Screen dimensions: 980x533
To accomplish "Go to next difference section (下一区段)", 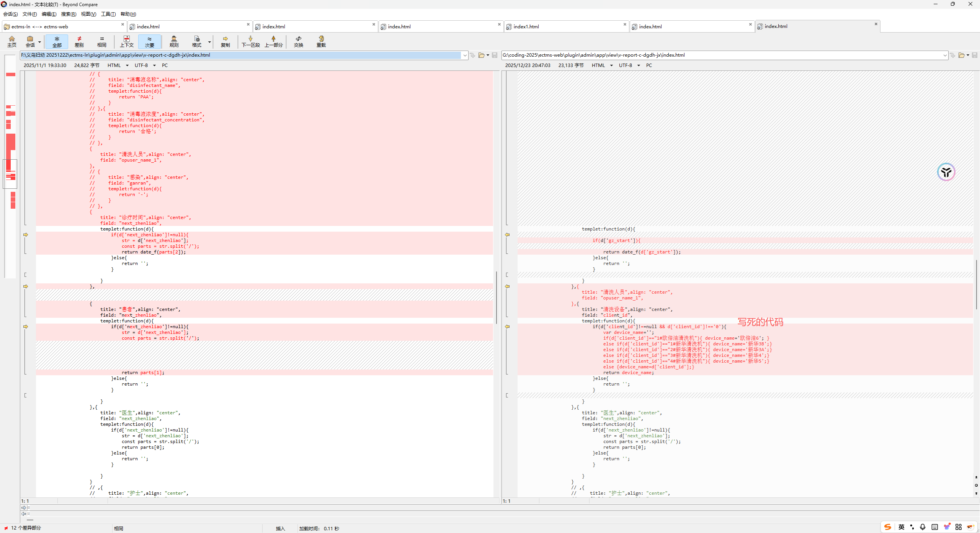I will pos(251,41).
